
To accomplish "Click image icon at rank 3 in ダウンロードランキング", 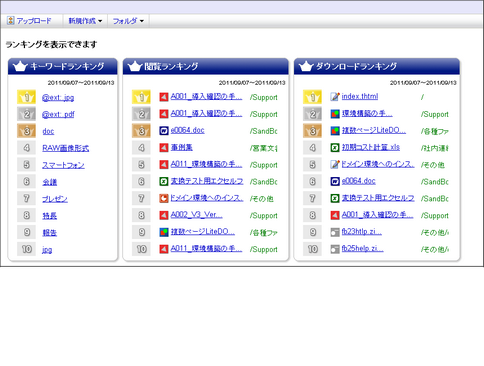I will pos(335,131).
